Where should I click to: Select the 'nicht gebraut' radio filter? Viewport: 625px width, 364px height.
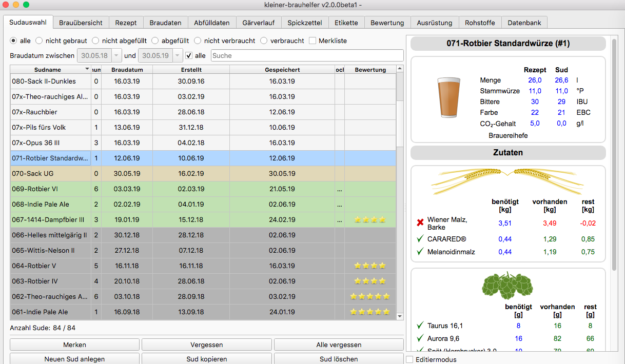coord(38,41)
